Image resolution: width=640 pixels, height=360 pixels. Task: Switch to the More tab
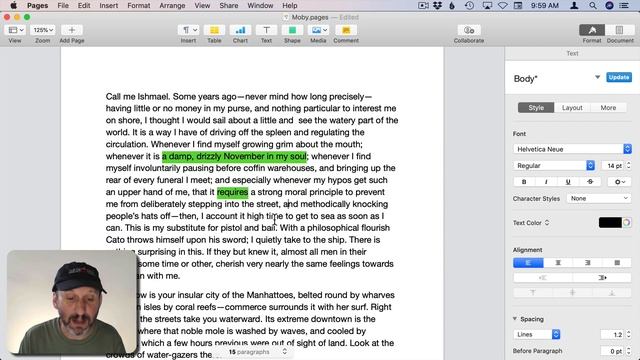pyautogui.click(x=608, y=107)
